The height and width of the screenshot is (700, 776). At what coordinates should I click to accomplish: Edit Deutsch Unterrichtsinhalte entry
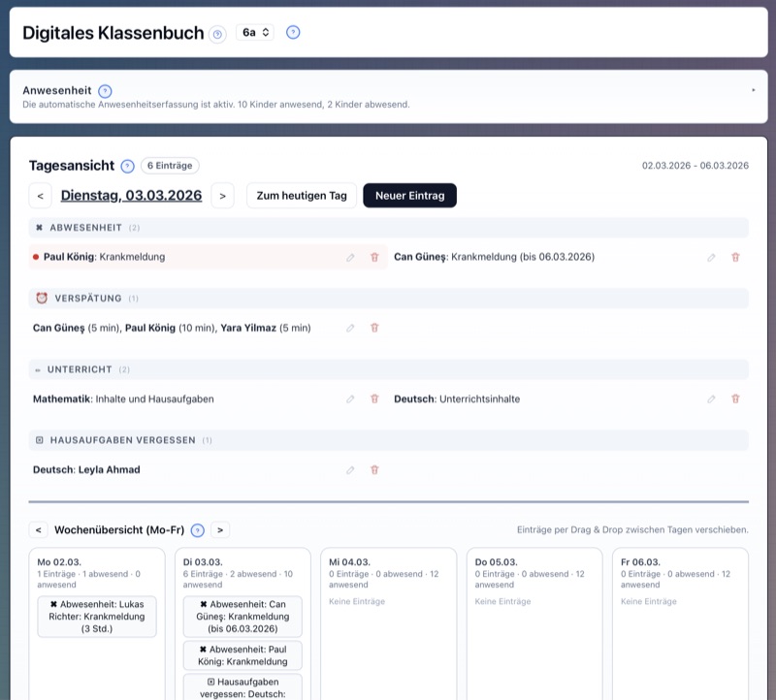click(x=711, y=399)
